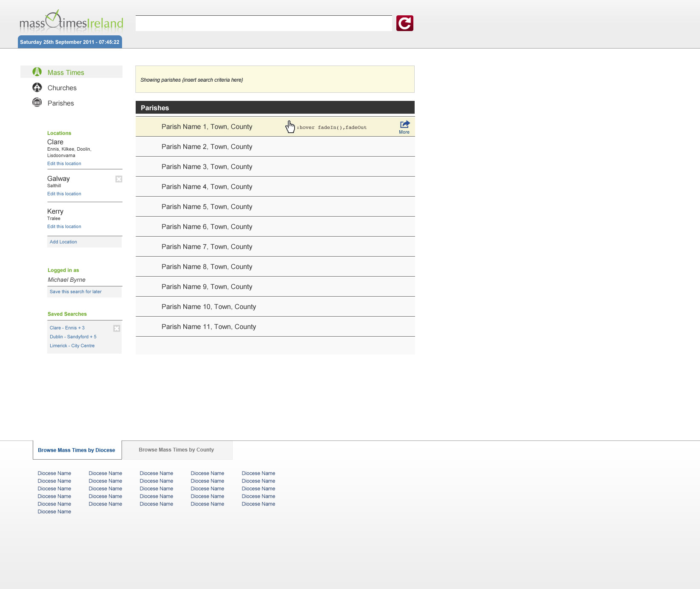Click the Mass Times sidebar icon
This screenshot has width=700, height=589.
37,72
